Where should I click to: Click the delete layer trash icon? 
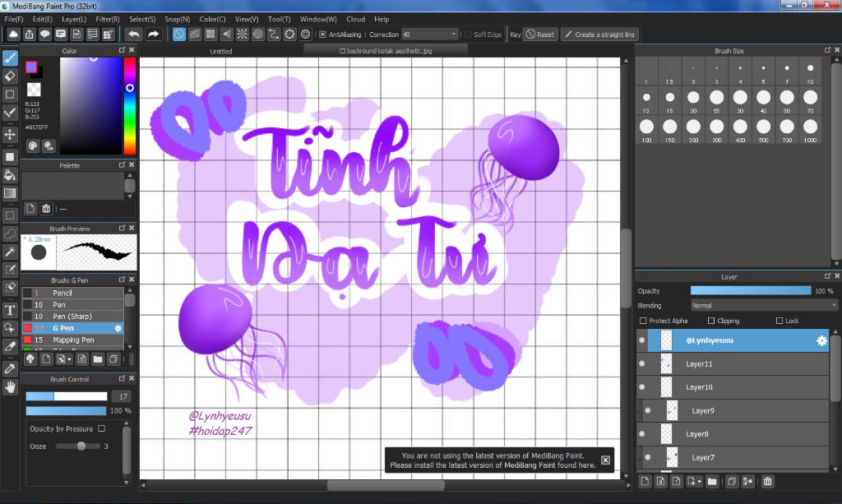(768, 482)
